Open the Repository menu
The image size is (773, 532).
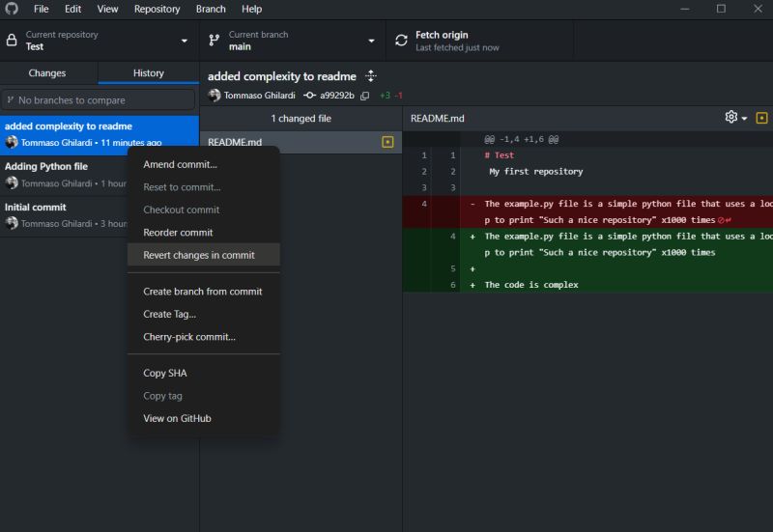click(157, 9)
